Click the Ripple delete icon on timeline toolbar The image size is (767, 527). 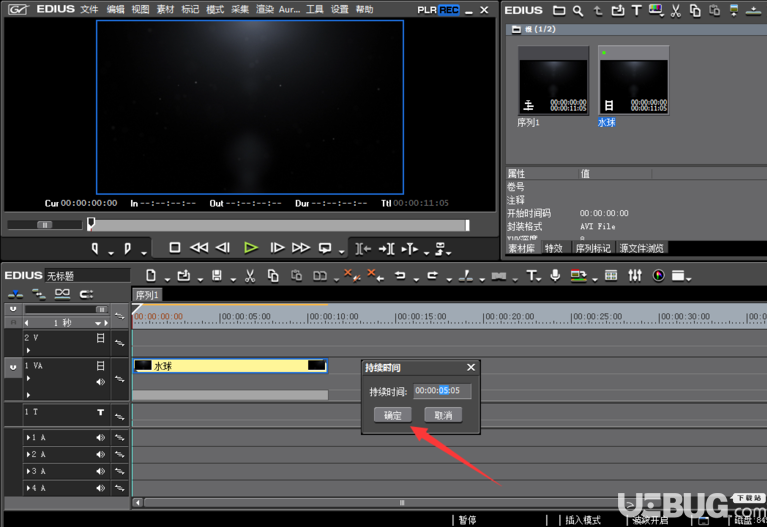click(375, 275)
